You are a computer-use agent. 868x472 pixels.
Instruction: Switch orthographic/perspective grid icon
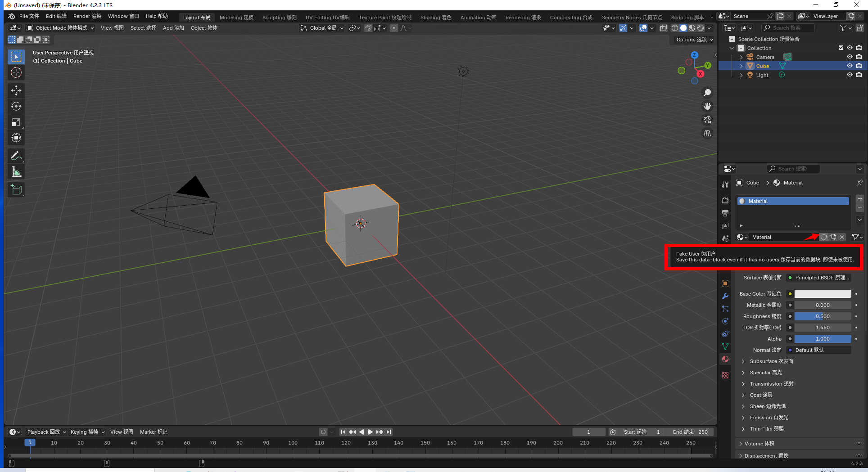tap(707, 133)
